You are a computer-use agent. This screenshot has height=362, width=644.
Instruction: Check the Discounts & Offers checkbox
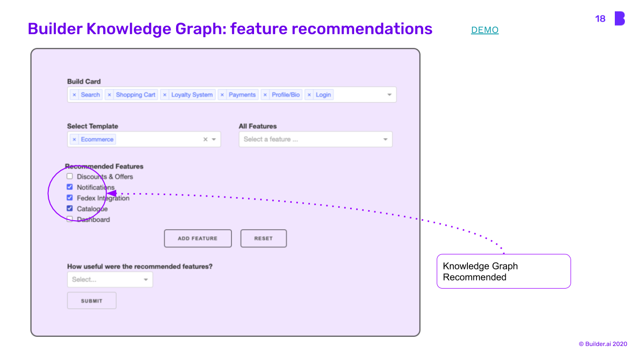[70, 176]
